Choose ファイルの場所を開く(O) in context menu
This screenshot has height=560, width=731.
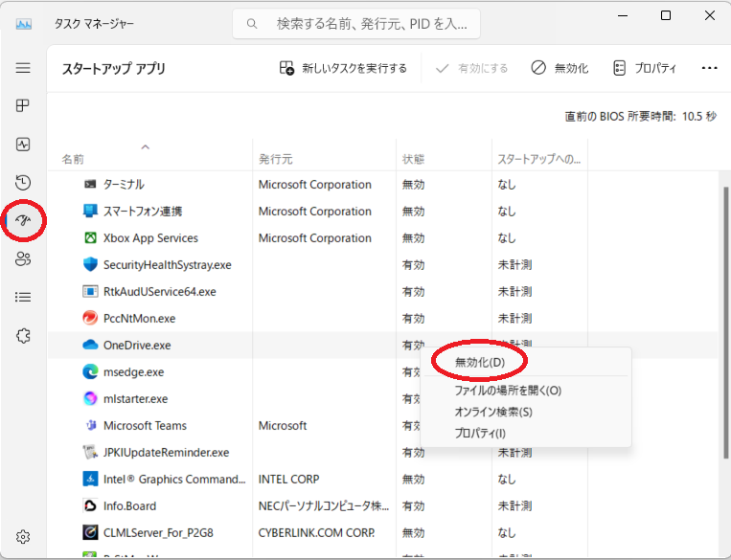(x=526, y=391)
